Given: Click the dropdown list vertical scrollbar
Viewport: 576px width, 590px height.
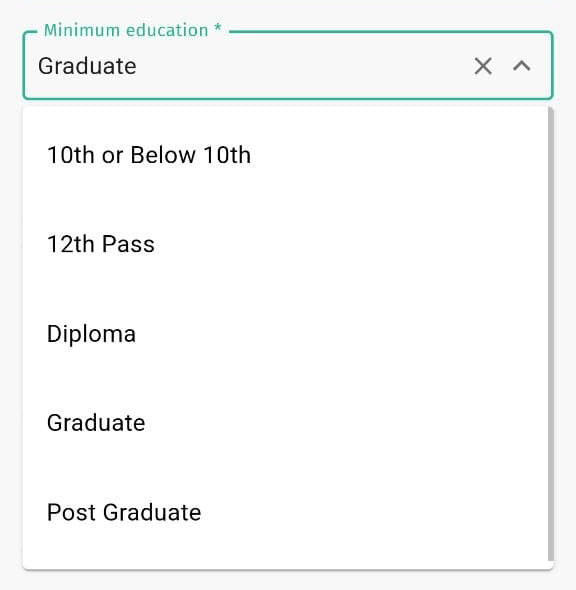Looking at the screenshot, I should [x=551, y=334].
